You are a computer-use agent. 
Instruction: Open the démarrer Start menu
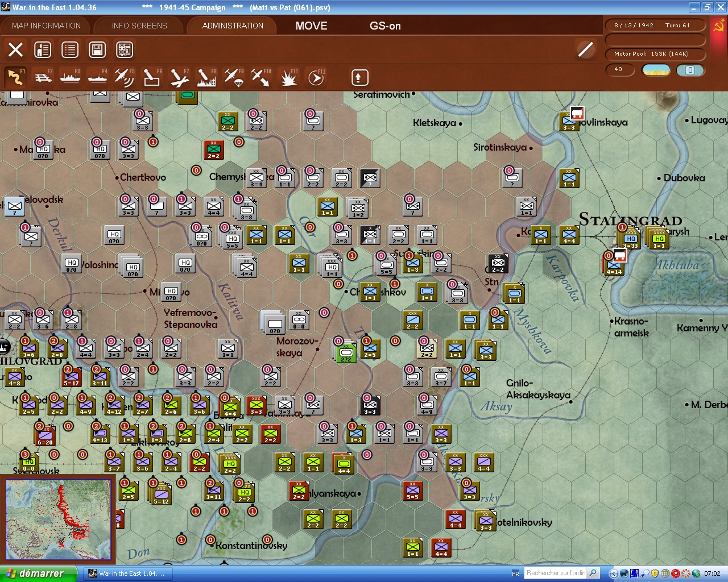(x=38, y=573)
